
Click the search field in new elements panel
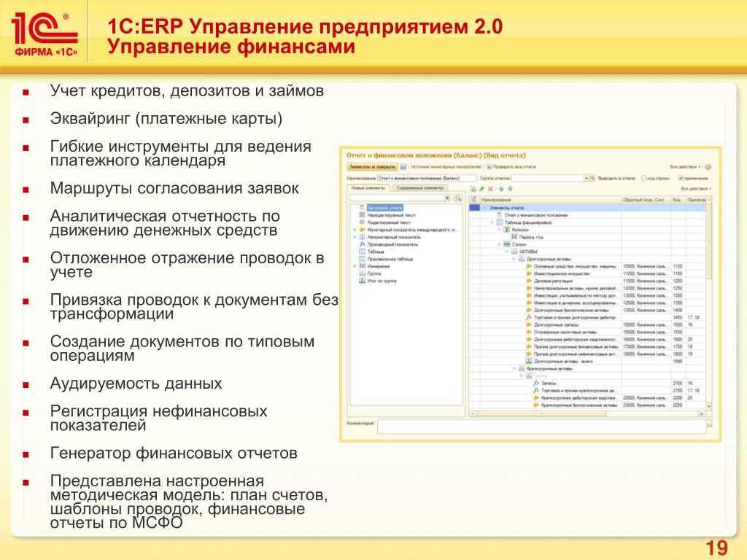coord(396,198)
